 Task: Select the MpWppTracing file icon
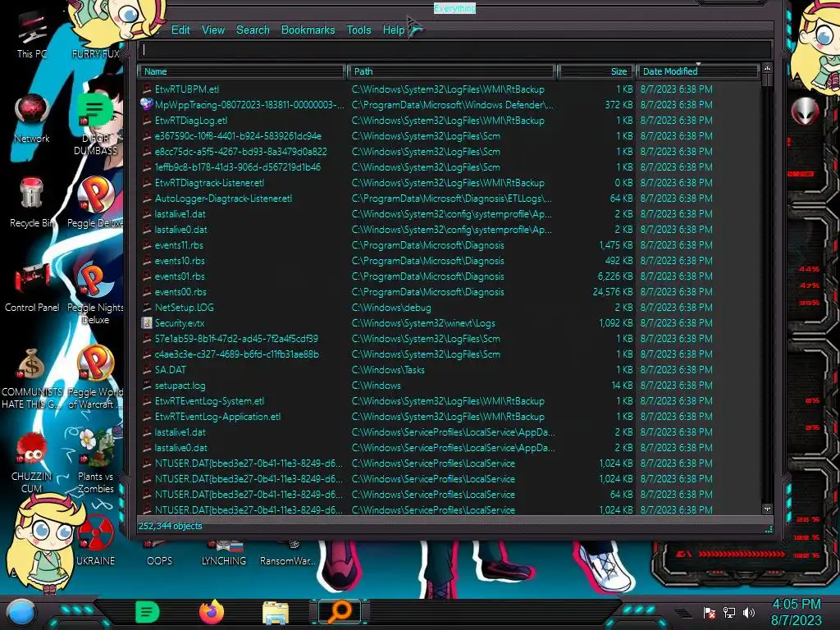click(x=146, y=104)
